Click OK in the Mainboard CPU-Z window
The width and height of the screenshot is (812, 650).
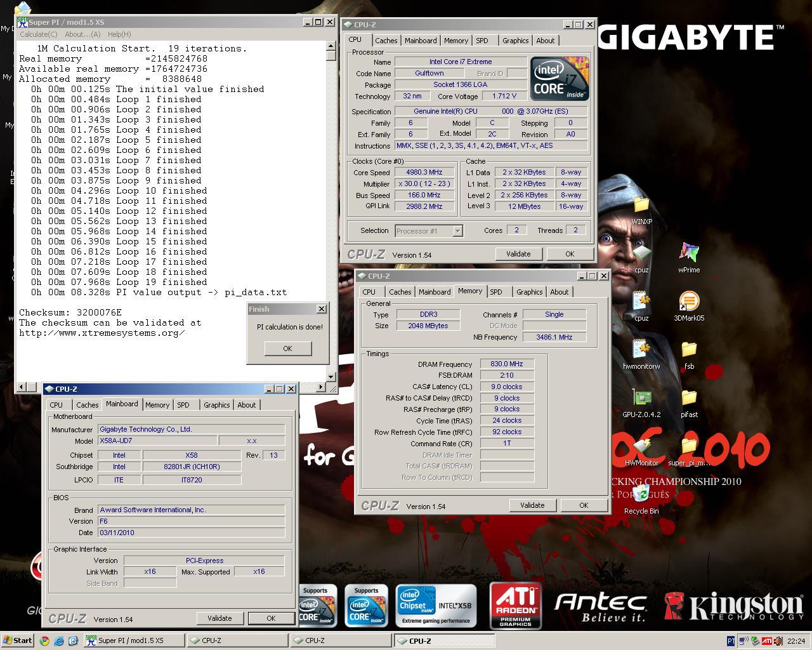[x=271, y=618]
